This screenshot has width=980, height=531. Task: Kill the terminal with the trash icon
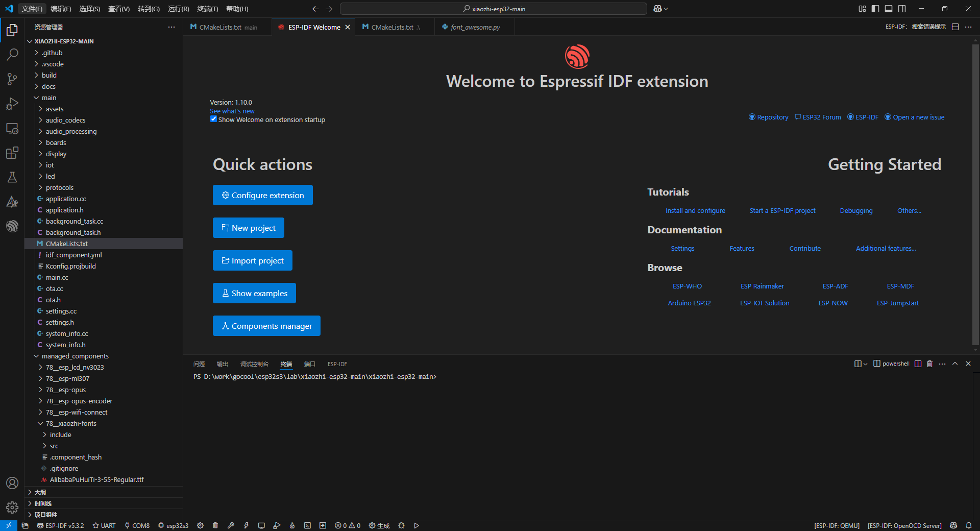(930, 364)
